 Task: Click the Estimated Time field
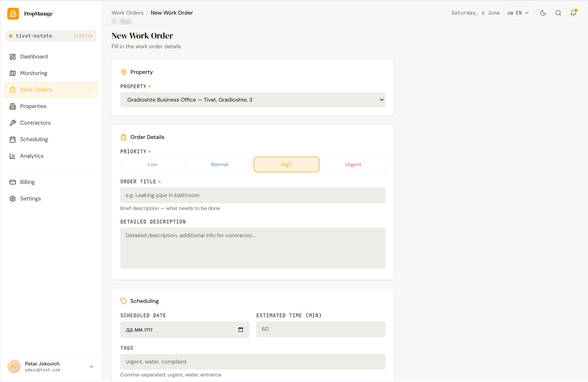[321, 329]
